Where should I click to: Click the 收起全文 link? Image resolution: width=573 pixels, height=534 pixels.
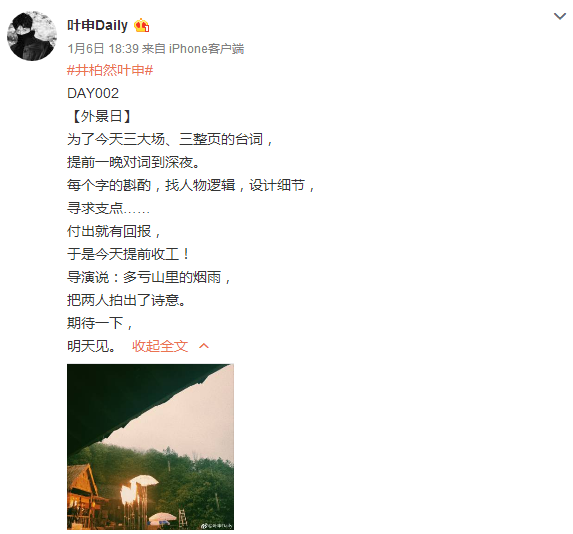(x=160, y=346)
